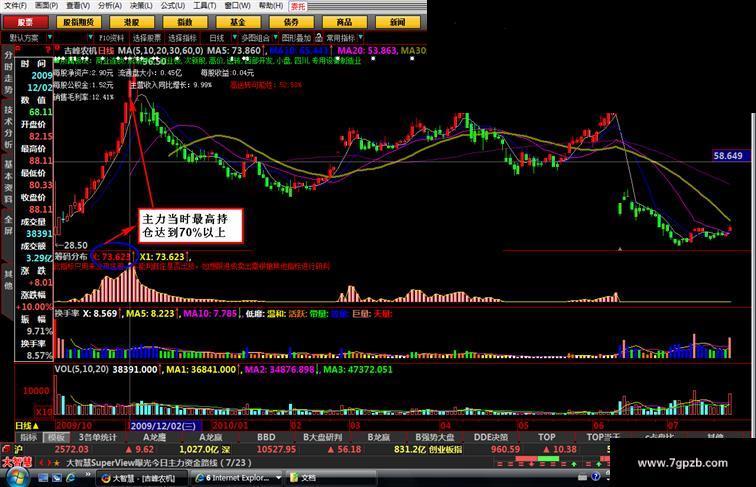
Task: Click the 深 index value 10527.95
Action: pyautogui.click(x=276, y=449)
